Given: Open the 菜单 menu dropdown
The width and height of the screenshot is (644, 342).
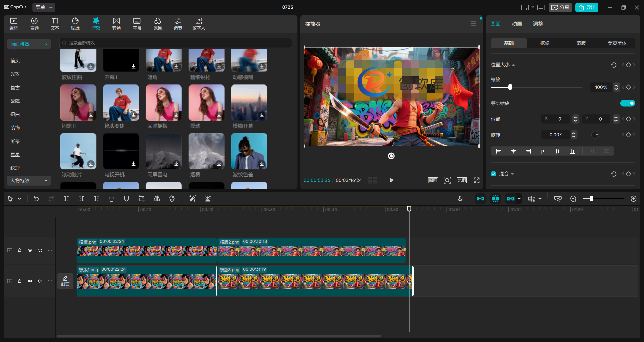Looking at the screenshot, I should pos(44,7).
